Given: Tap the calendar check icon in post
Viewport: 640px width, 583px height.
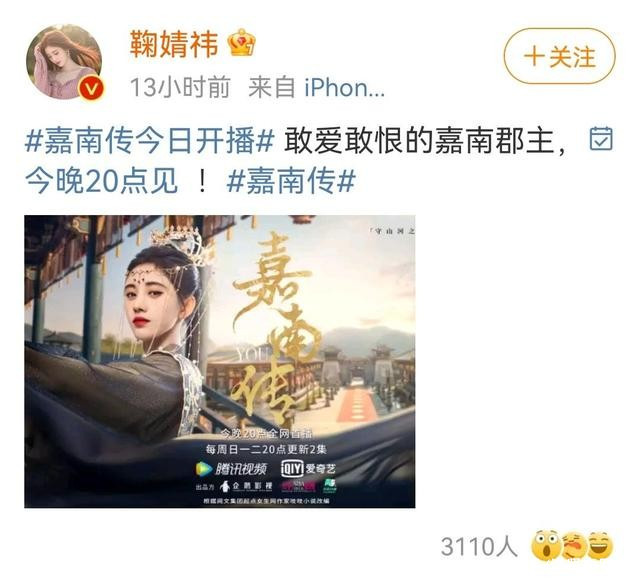Looking at the screenshot, I should click(601, 139).
